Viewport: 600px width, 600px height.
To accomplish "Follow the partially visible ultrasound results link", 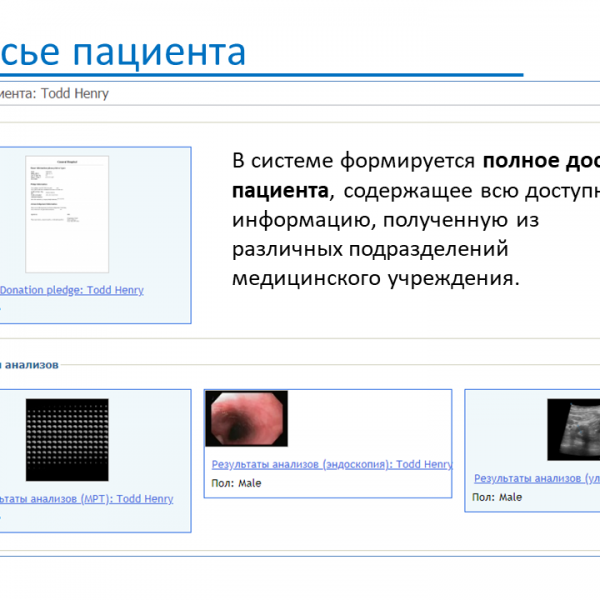I will click(x=536, y=479).
